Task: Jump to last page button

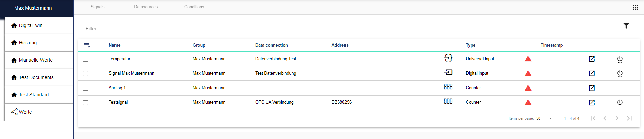Action: pyautogui.click(x=629, y=118)
